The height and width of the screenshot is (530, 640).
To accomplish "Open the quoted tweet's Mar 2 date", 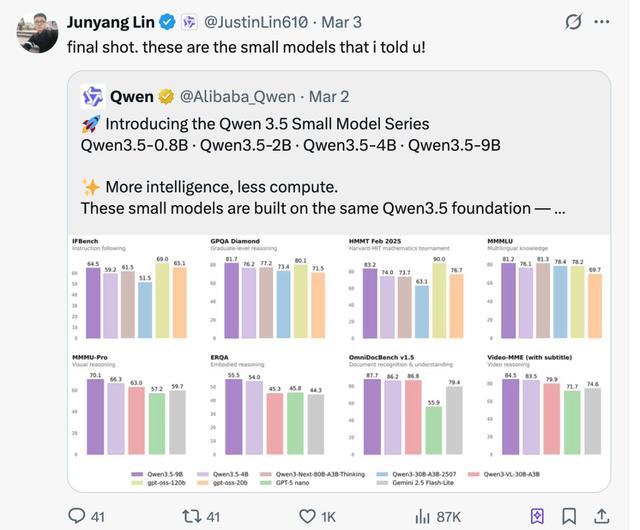I will click(x=329, y=96).
